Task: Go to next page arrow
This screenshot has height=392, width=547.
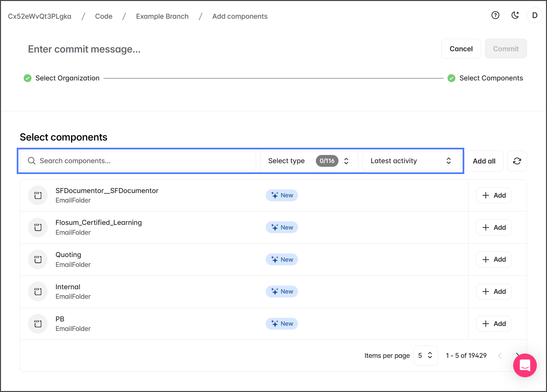Action: (x=517, y=355)
